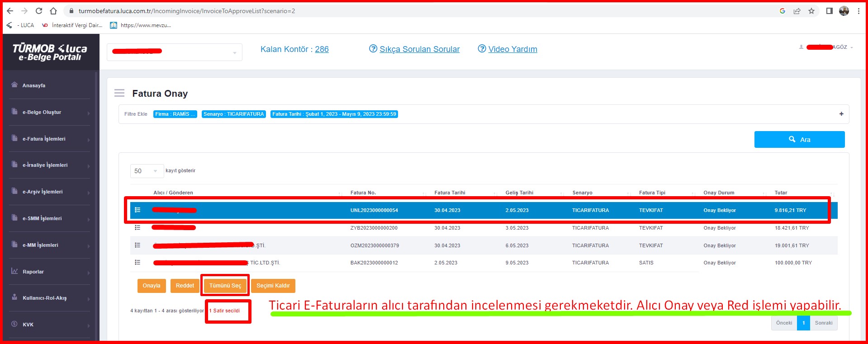Clear selection with Seçimi Kaldır
Screen dimensions: 868x344
point(273,286)
